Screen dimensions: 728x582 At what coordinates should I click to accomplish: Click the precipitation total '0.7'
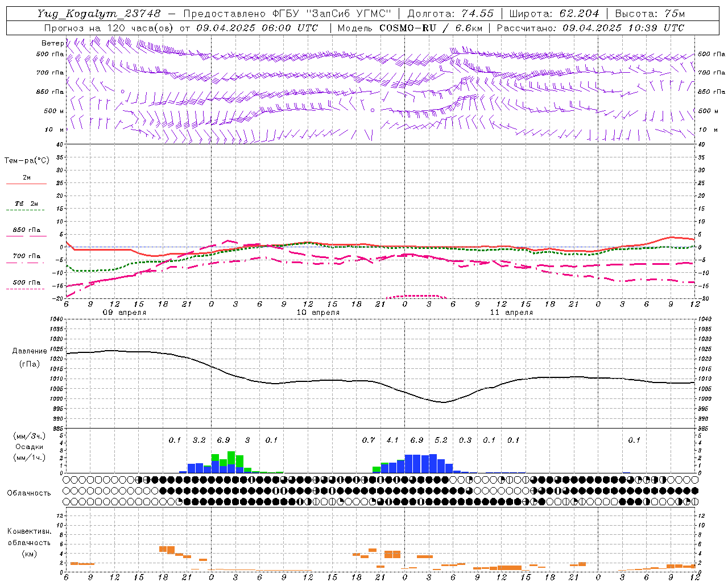(369, 440)
